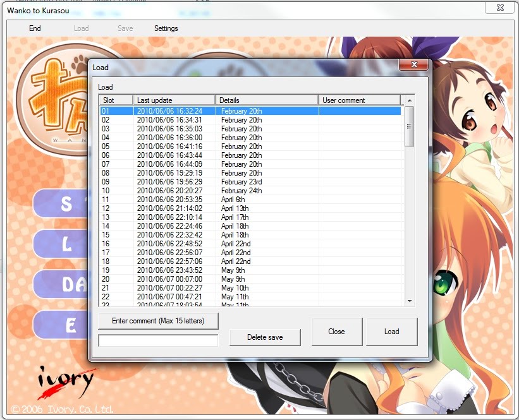Select save slot 15
Viewport: 519px width, 420px height.
(250, 235)
